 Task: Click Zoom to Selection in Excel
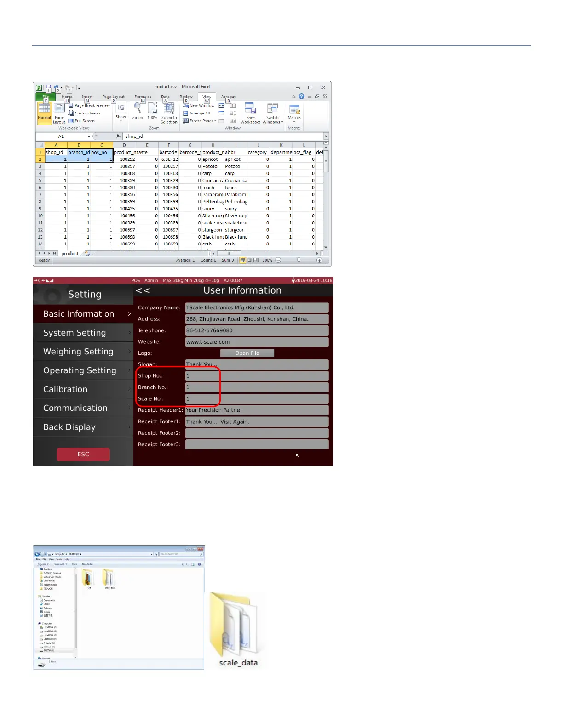point(169,113)
